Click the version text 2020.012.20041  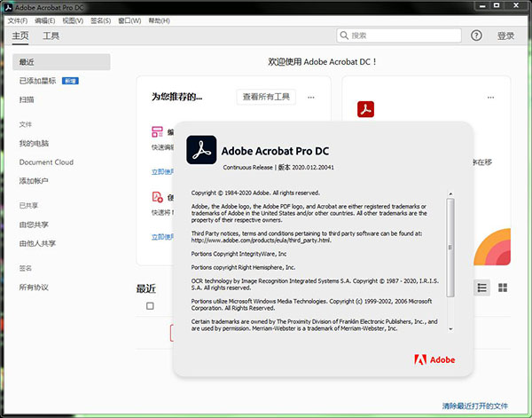313,168
